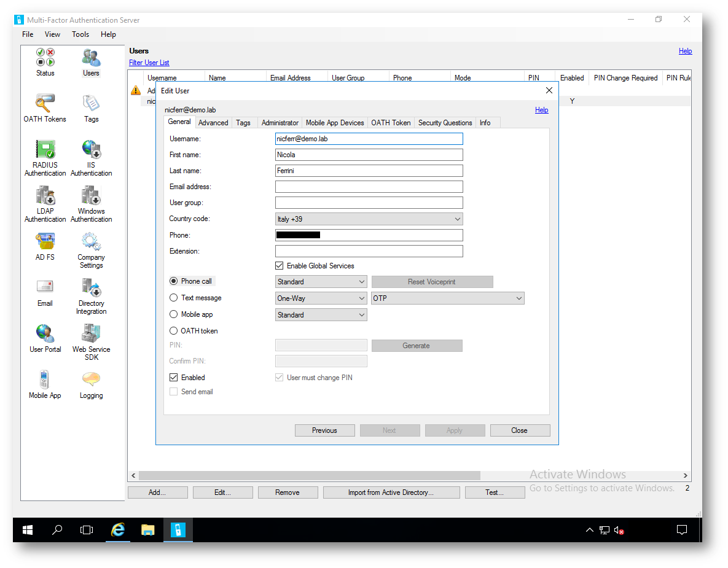This screenshot has height=568, width=728.
Task: Open the Email settings icon
Action: 45,292
